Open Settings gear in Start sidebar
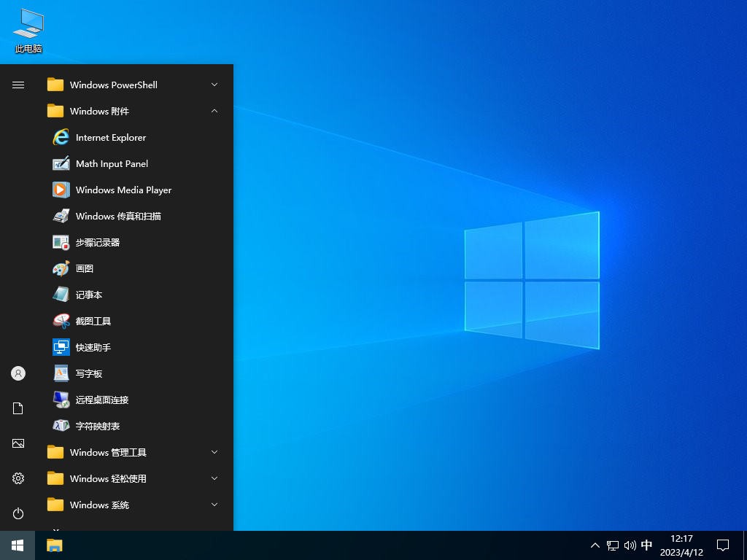747x560 pixels. point(18,478)
